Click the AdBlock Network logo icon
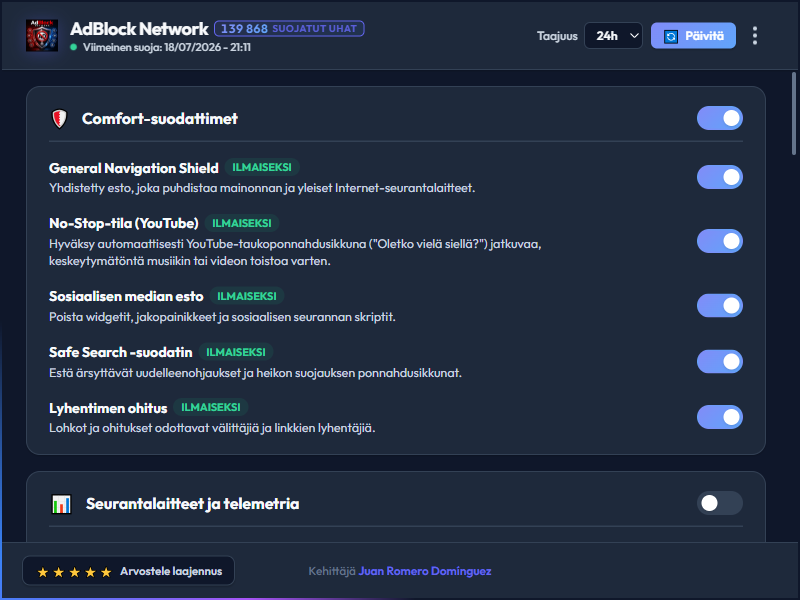 point(42,36)
